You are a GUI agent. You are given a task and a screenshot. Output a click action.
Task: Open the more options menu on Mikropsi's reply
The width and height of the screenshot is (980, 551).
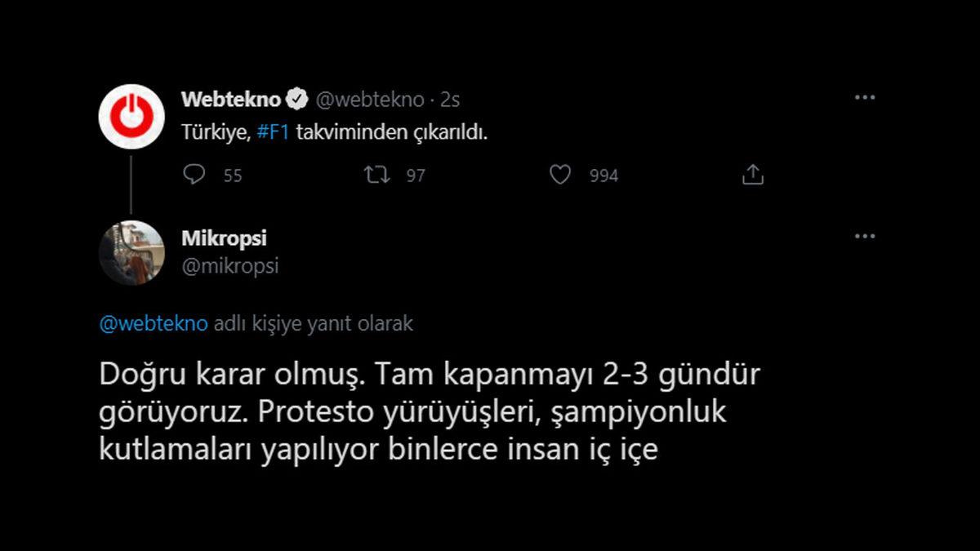[x=863, y=237]
